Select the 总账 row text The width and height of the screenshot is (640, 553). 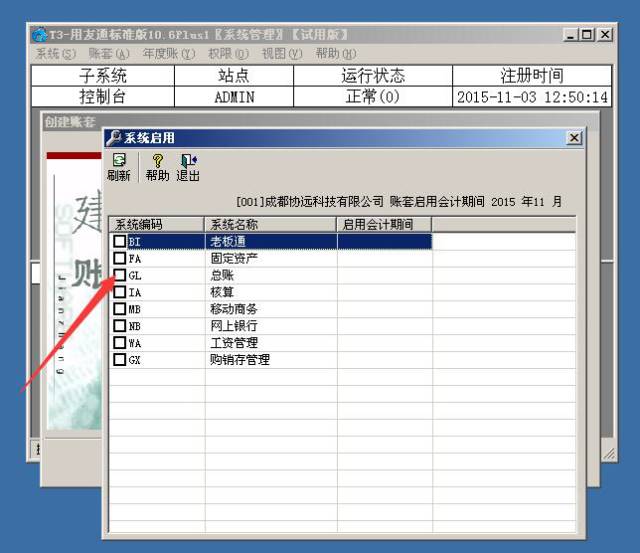pyautogui.click(x=222, y=275)
